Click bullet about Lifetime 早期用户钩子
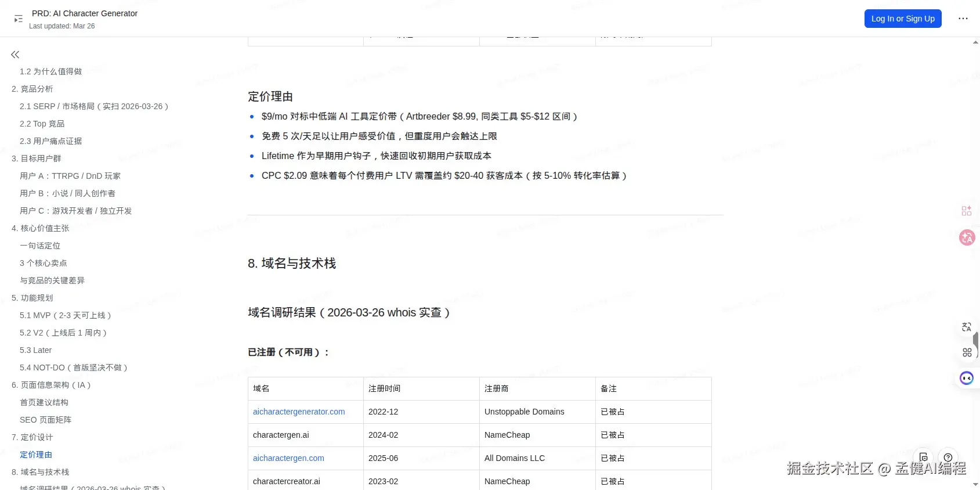980x490 pixels. [377, 156]
